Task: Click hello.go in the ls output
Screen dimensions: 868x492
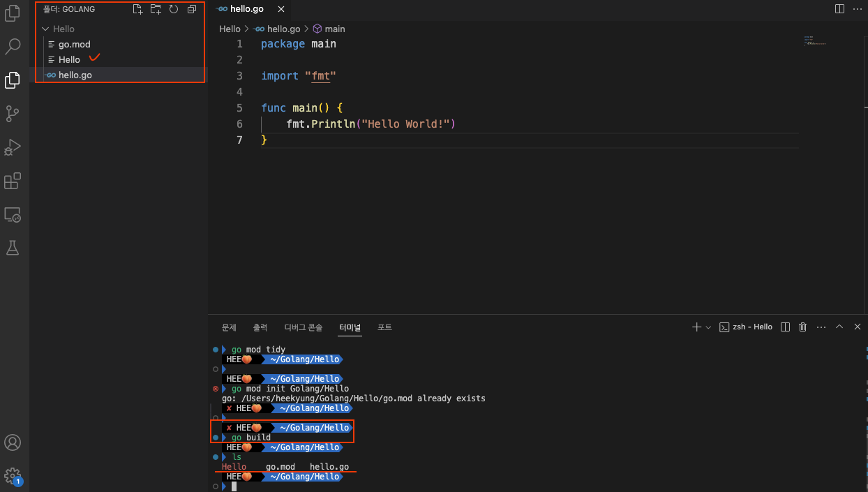Action: click(x=329, y=467)
